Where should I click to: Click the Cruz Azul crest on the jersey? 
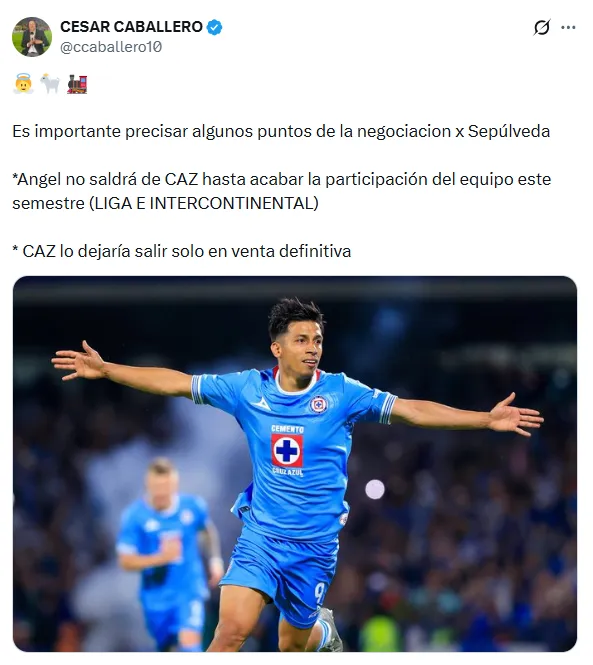[318, 405]
